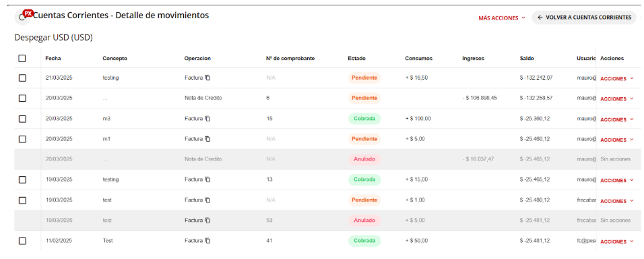
Task: Toggle the select-all checkbox in table header
Action: pos(22,59)
